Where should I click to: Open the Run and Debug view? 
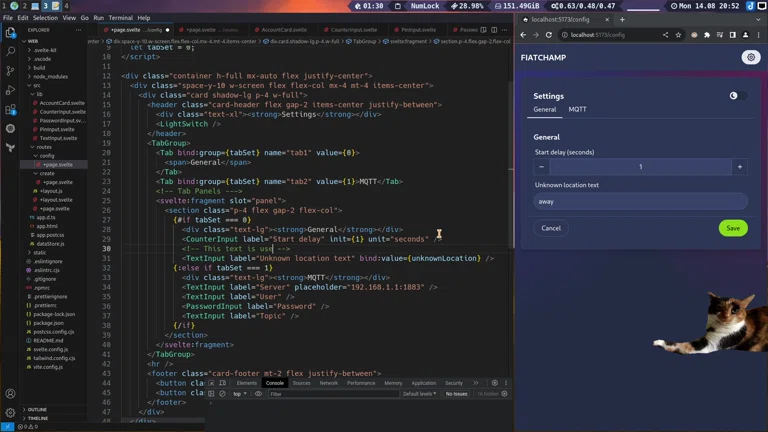point(11,90)
